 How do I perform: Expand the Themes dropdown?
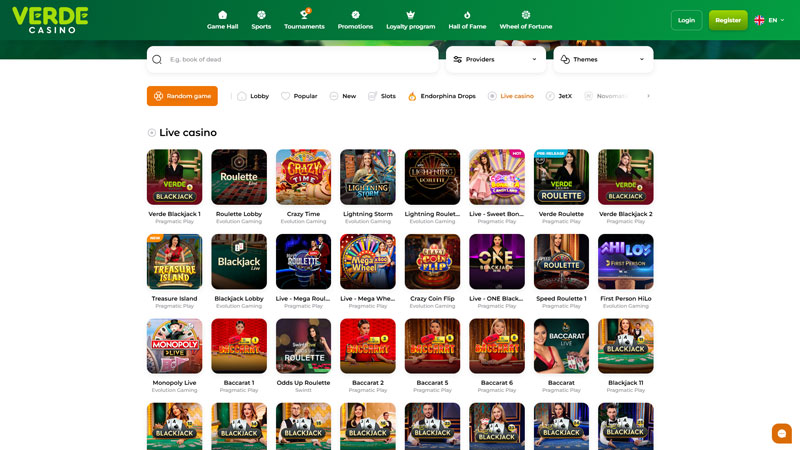[x=603, y=59]
